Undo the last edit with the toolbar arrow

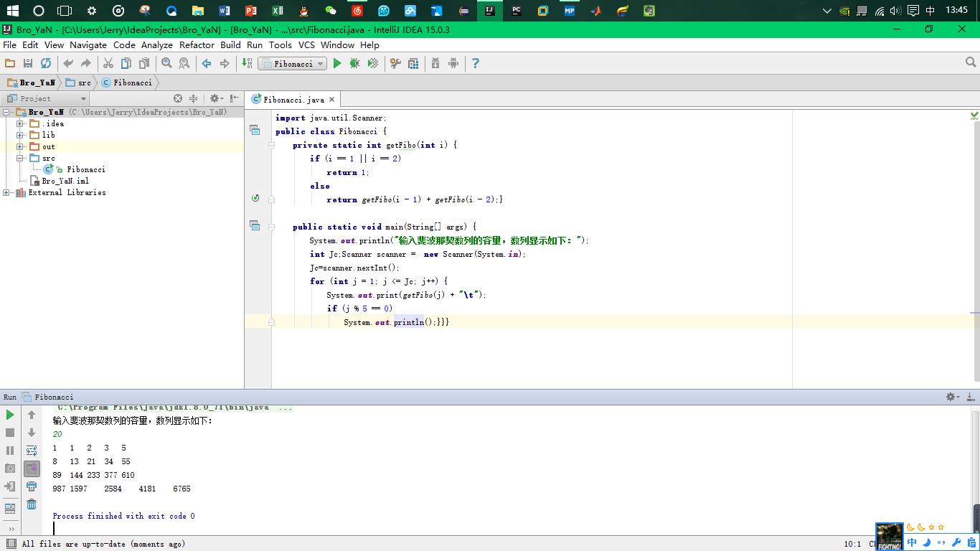tap(68, 63)
